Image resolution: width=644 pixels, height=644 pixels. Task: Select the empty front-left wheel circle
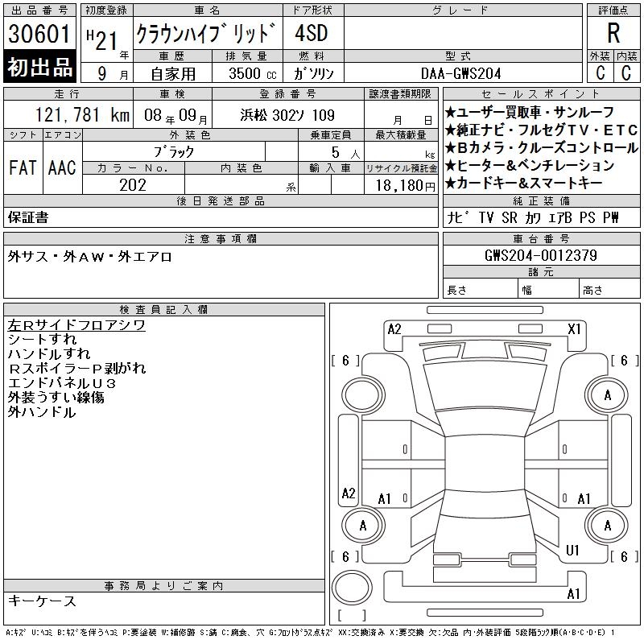pyautogui.click(x=362, y=394)
